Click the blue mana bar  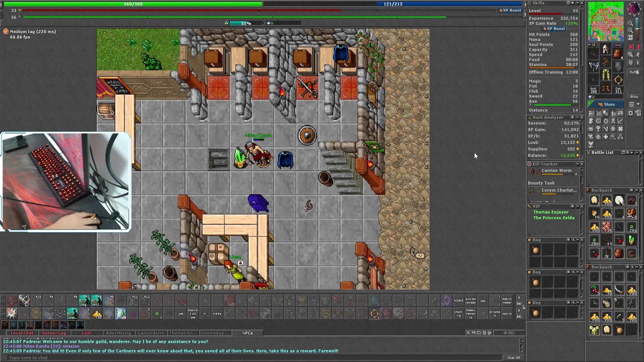click(393, 4)
